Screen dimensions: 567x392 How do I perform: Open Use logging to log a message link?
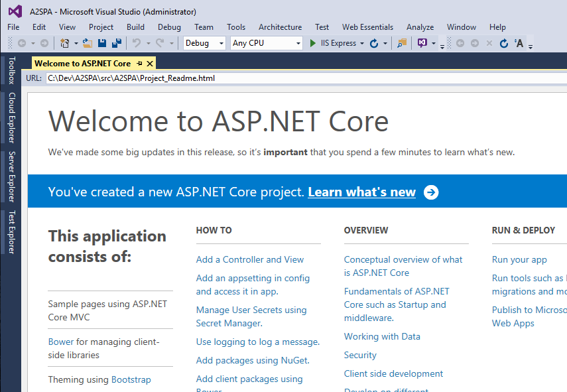(x=258, y=342)
